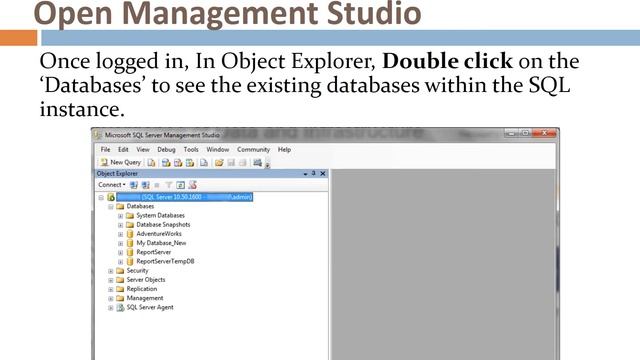Click the Analysis Services XMLA Query icon

(x=190, y=162)
